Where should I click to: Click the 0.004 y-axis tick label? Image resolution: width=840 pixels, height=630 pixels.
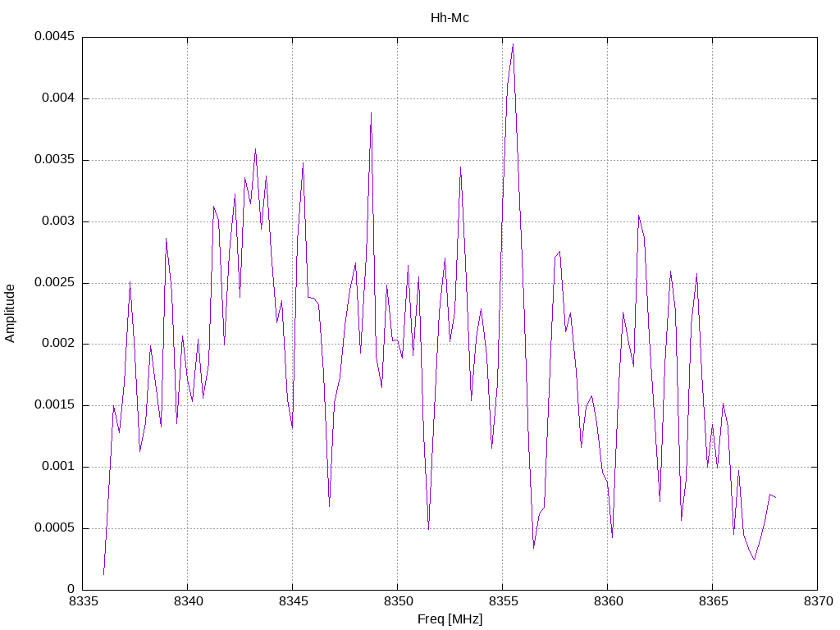[x=58, y=98]
